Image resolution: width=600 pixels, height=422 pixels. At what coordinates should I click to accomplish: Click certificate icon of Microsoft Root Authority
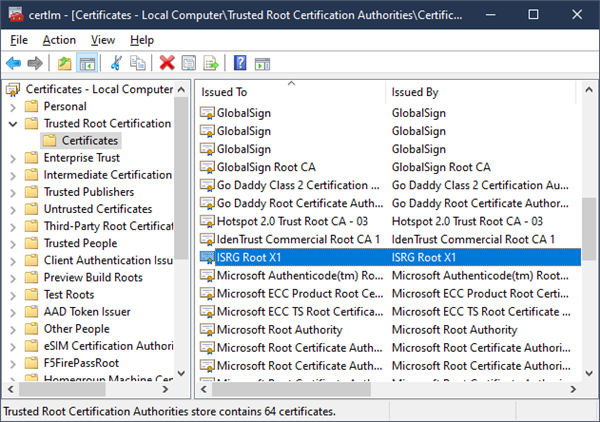(207, 330)
